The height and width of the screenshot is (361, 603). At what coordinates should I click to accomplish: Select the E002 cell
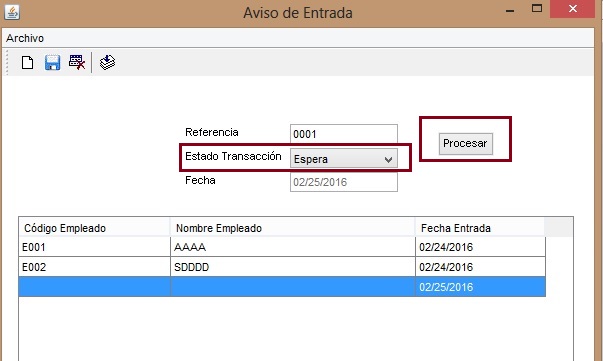click(x=95, y=267)
